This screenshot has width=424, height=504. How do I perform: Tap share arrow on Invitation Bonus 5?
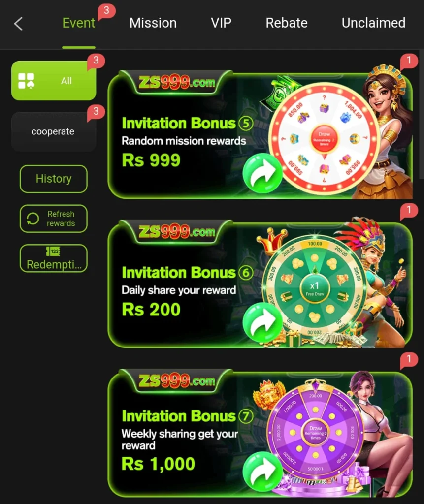(262, 173)
